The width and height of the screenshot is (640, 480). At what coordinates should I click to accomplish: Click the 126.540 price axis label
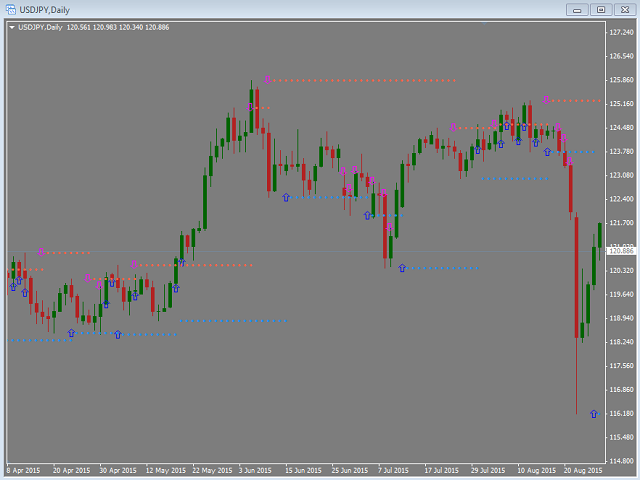[x=621, y=56]
